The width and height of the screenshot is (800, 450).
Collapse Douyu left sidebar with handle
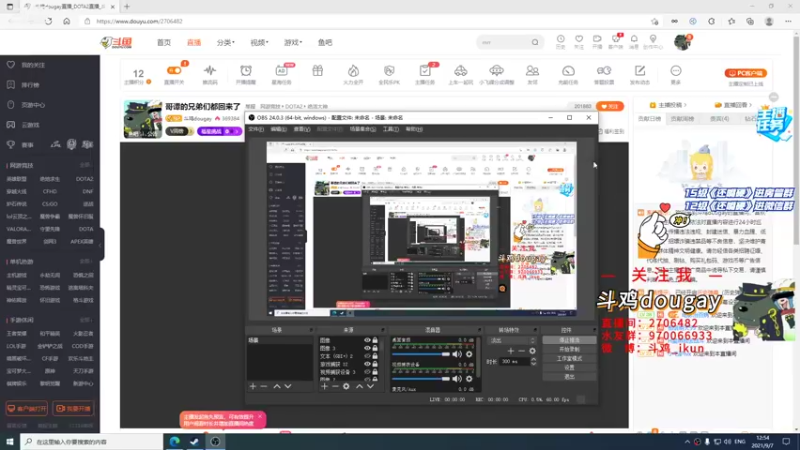point(102,244)
